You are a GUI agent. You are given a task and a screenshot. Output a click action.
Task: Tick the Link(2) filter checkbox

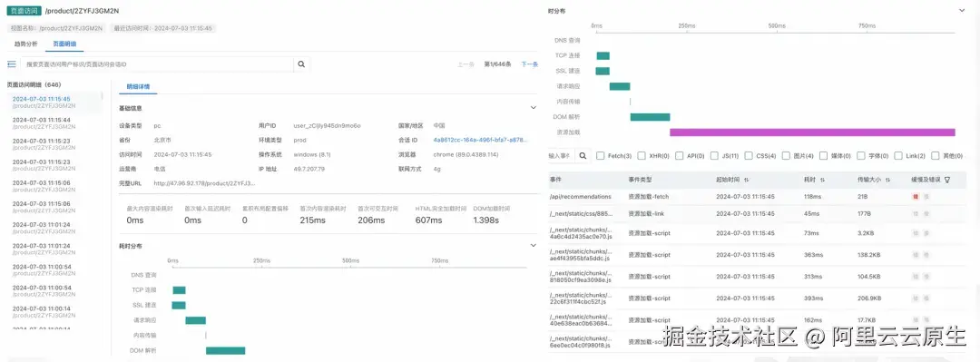(x=898, y=156)
